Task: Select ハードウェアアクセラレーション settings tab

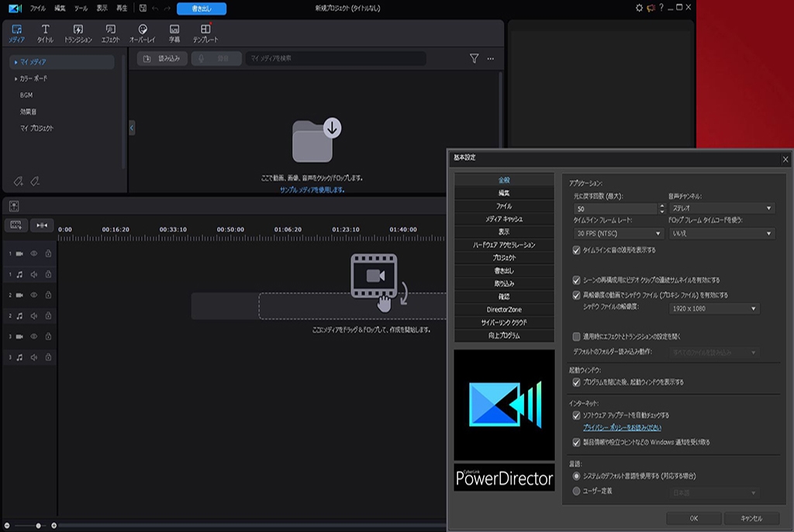Action: pyautogui.click(x=504, y=245)
